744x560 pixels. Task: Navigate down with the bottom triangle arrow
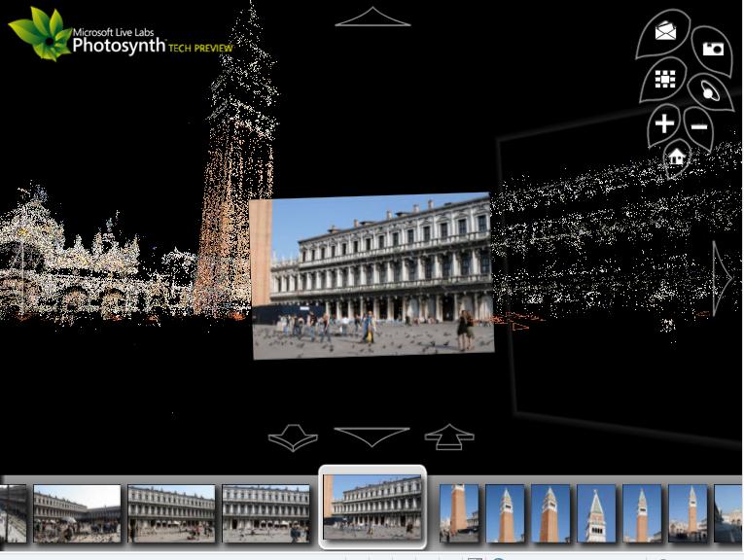point(372,437)
